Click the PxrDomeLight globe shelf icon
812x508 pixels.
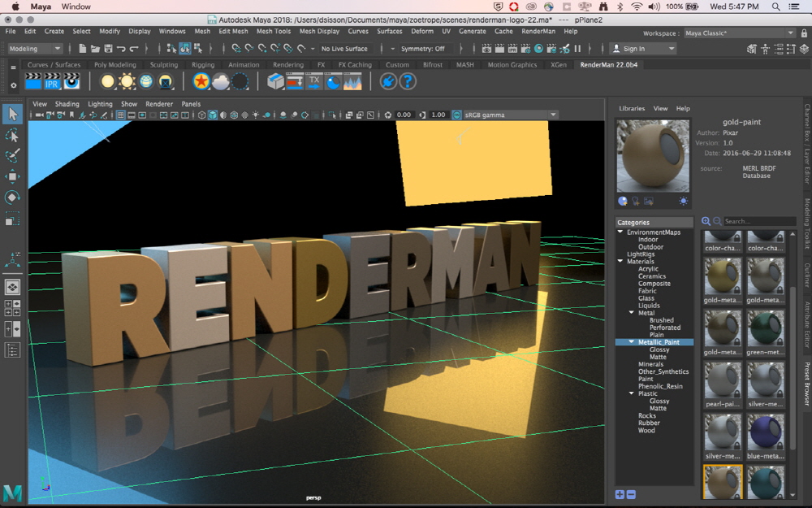coord(146,81)
